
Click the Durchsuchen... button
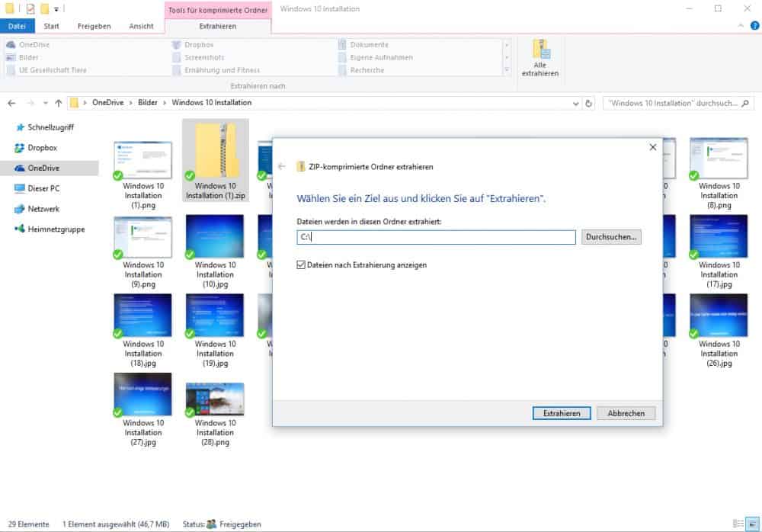pos(611,237)
